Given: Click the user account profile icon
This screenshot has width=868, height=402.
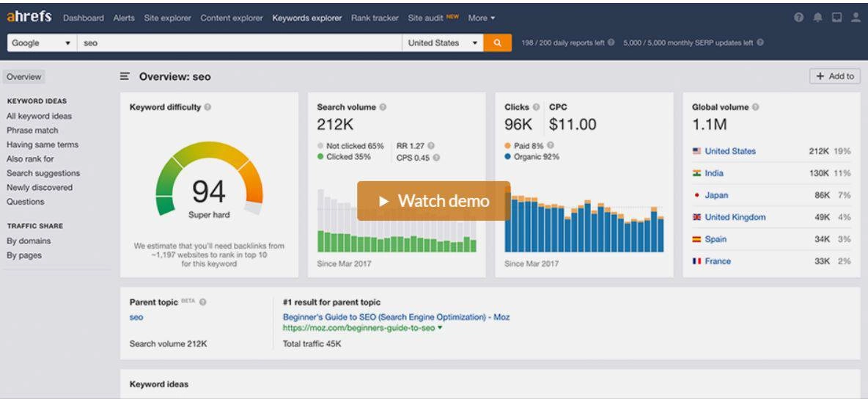Looking at the screenshot, I should (856, 17).
